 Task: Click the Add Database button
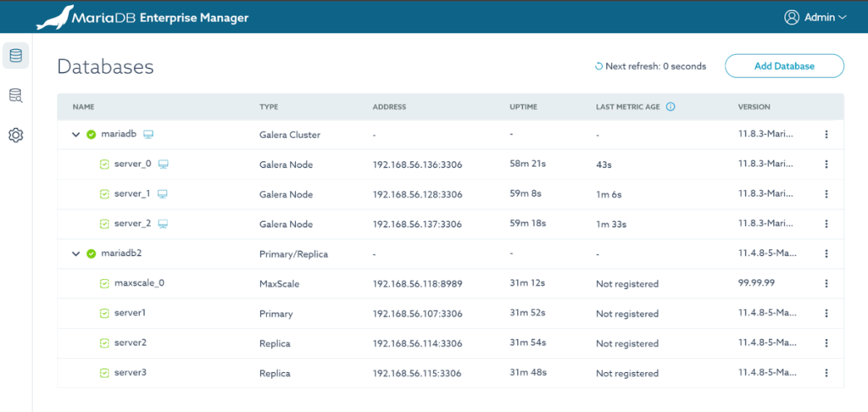click(x=784, y=66)
